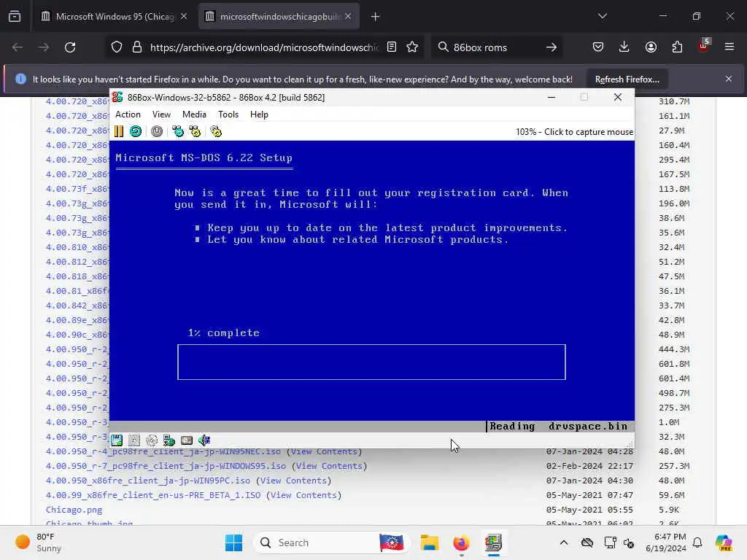747x560 pixels.
Task: Click disabled second floppy drive status icon
Action: click(134, 440)
